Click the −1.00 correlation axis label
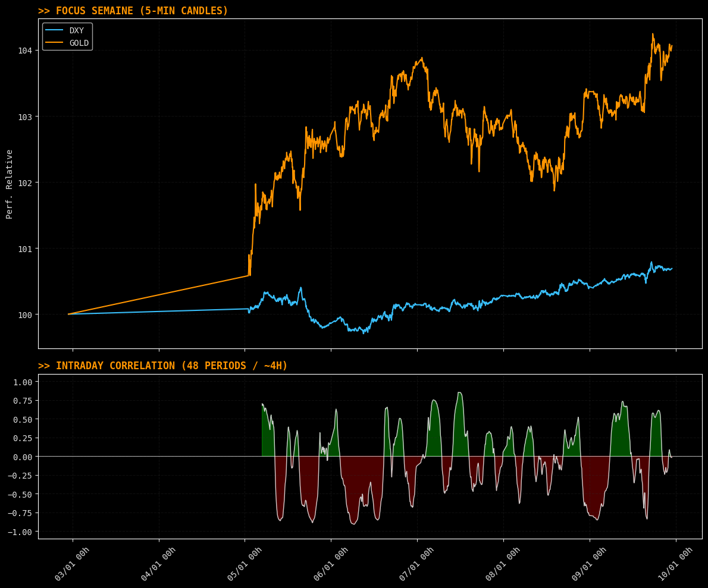This screenshot has width=708, height=588. (20, 532)
